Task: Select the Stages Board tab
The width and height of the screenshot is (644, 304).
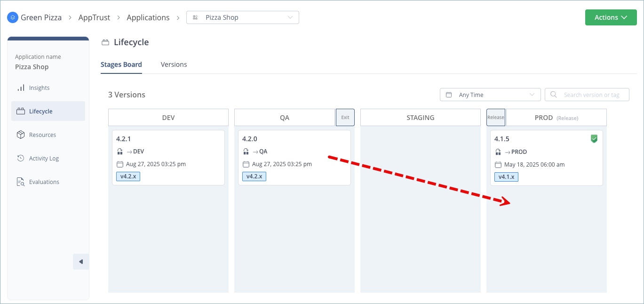Action: tap(121, 64)
